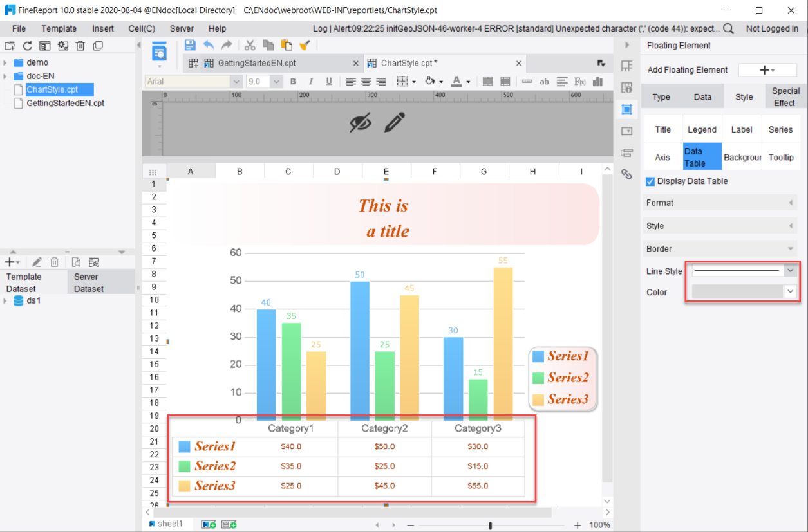Screen dimensions: 808x532
Task: Disable the Display Data Table checkbox
Action: pos(650,181)
